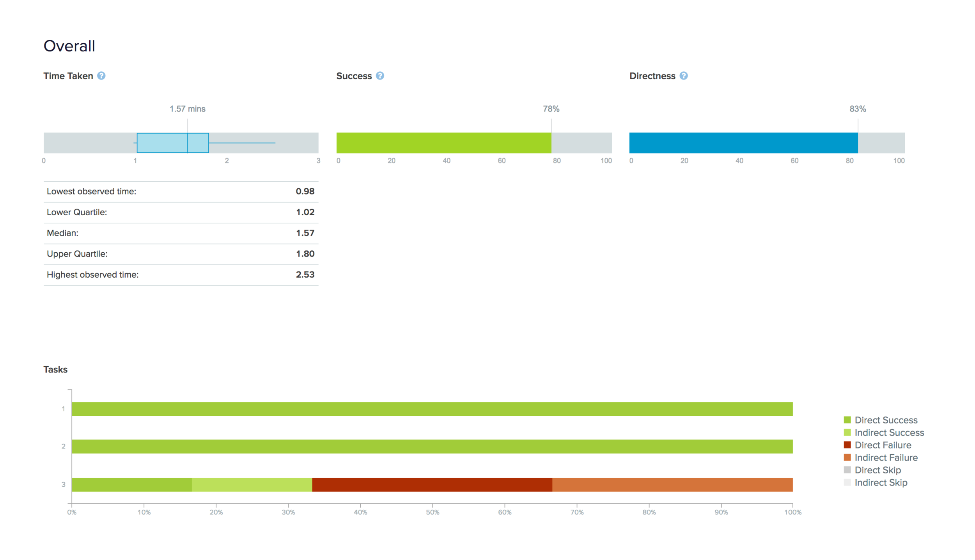Click the Tasks section heading
975x560 pixels.
[x=55, y=369]
